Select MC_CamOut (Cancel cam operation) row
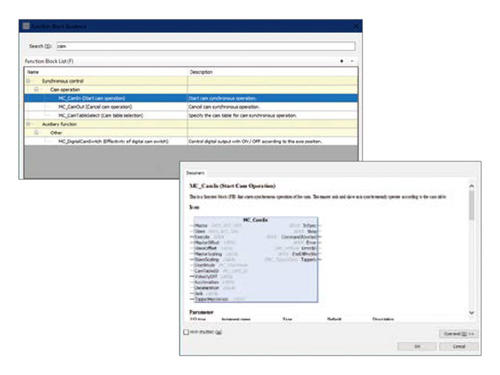This screenshot has width=500, height=375. coord(191,107)
